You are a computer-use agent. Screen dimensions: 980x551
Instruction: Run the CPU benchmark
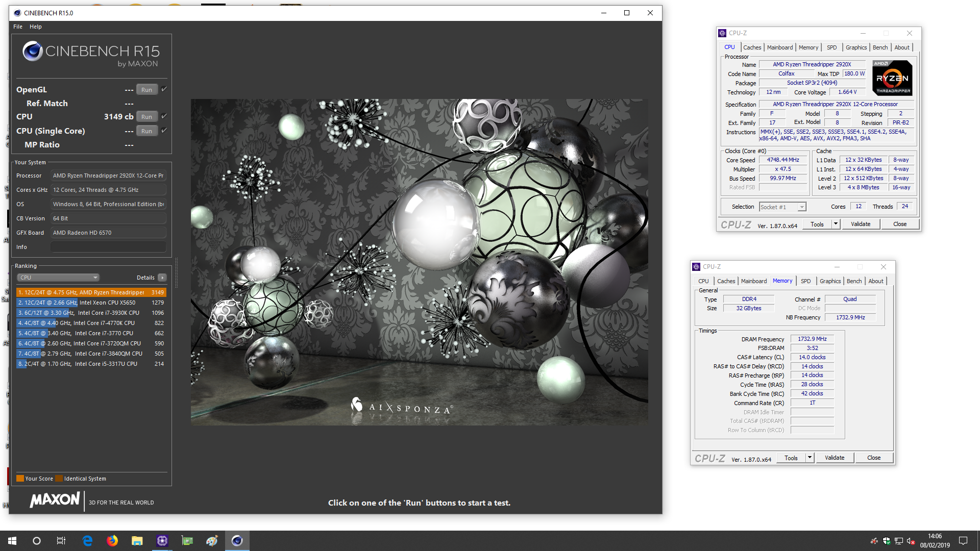point(147,117)
